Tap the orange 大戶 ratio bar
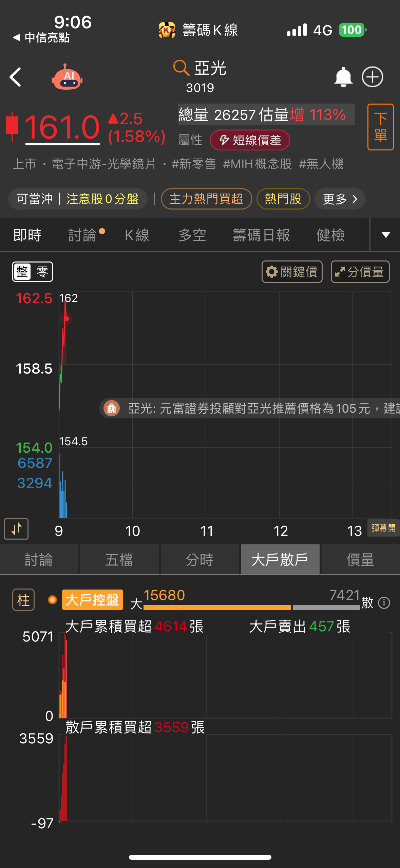This screenshot has height=868, width=400. click(x=217, y=607)
